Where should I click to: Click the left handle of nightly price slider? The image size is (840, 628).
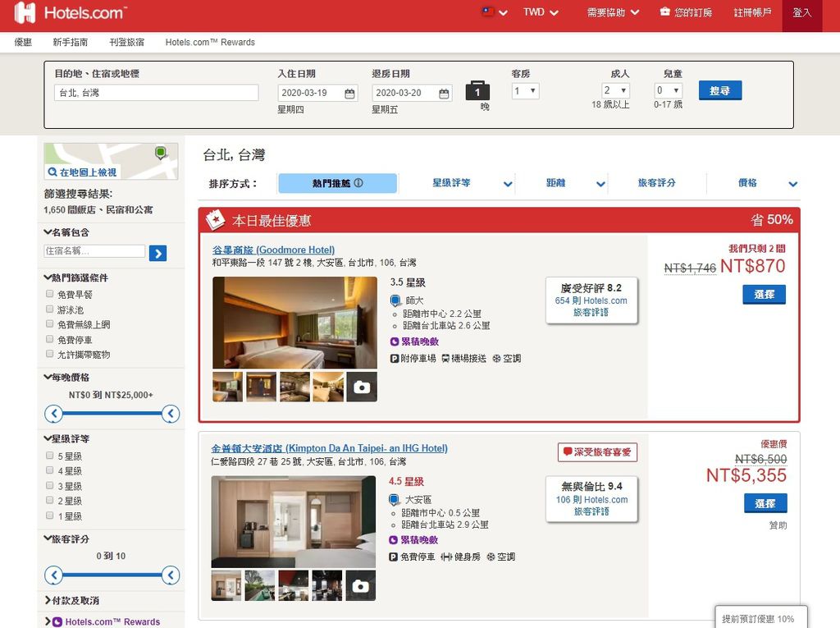click(x=53, y=414)
